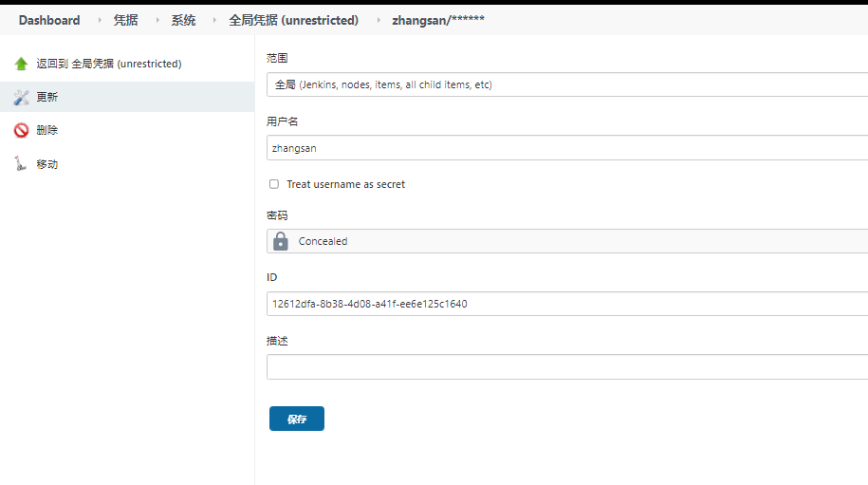
Task: Click the empty 描述 description field
Action: pyautogui.click(x=566, y=366)
